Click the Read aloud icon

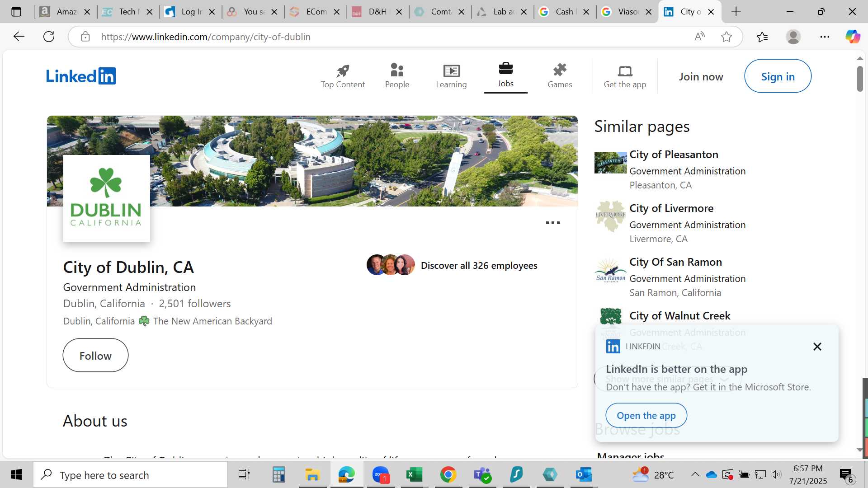[699, 37]
